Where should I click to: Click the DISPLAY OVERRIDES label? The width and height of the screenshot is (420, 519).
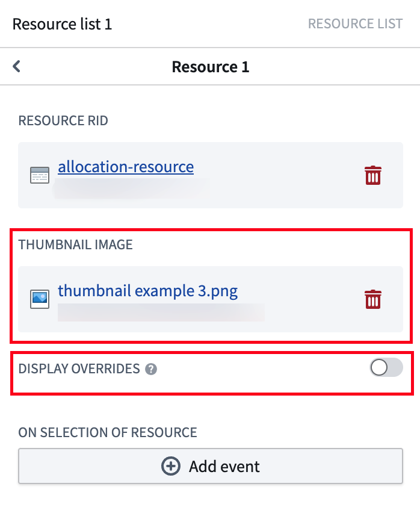coord(79,368)
